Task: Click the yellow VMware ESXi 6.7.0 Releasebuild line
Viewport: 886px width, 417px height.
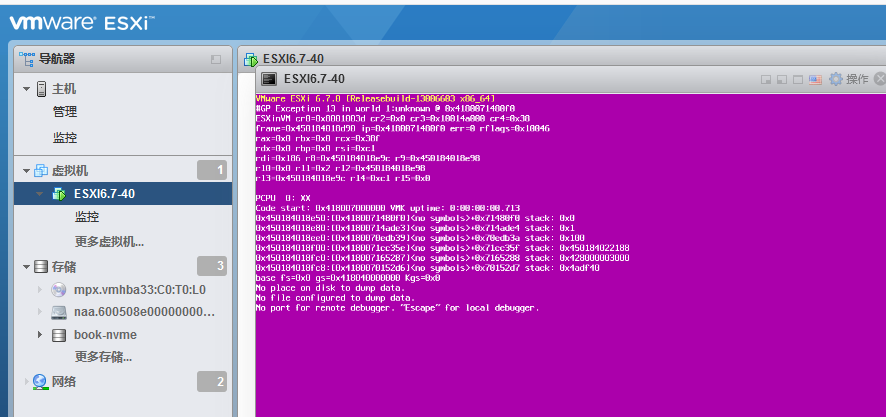Action: coord(375,98)
